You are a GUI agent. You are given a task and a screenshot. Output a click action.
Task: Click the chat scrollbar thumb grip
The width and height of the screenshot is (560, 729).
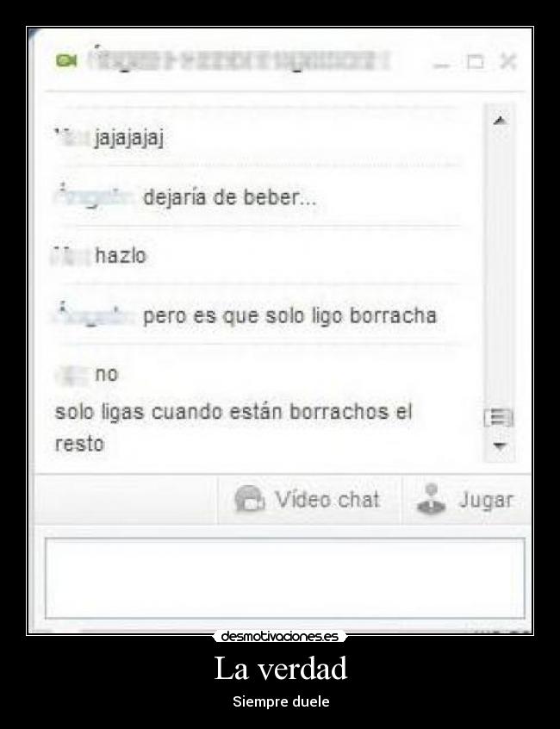click(499, 418)
